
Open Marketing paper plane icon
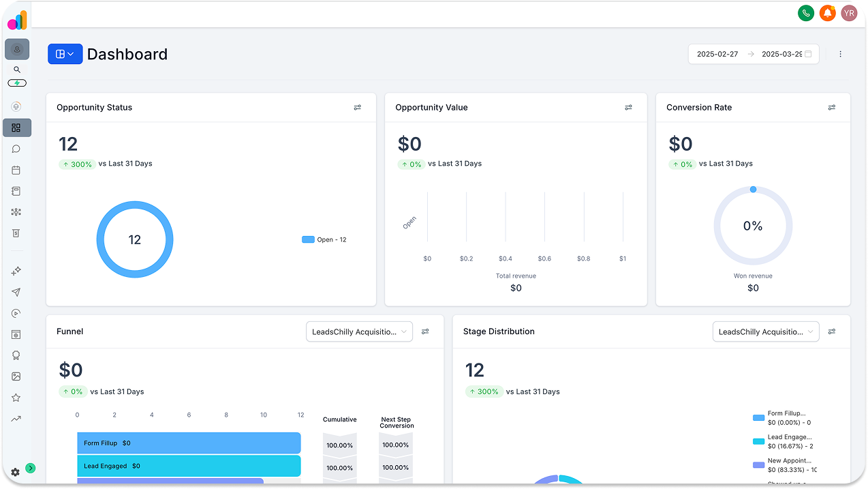pyautogui.click(x=16, y=293)
